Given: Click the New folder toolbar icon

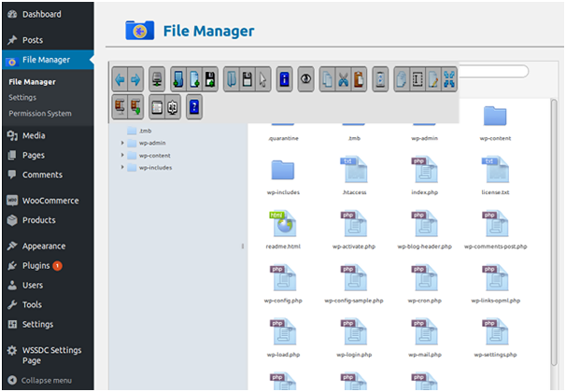Looking at the screenshot, I should click(178, 79).
